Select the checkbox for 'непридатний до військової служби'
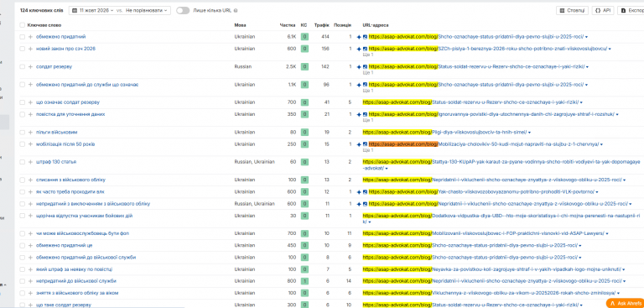This screenshot has height=308, width=644. tap(22, 281)
